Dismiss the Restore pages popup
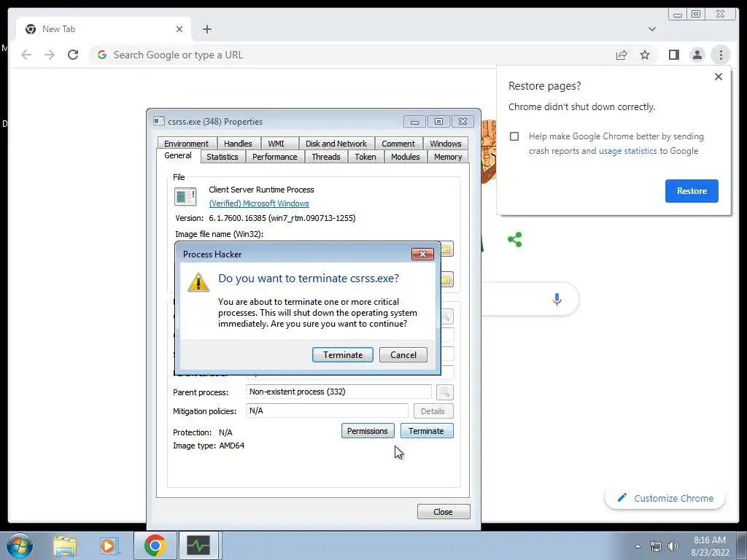Viewport: 747px width, 560px height. pyautogui.click(x=719, y=77)
